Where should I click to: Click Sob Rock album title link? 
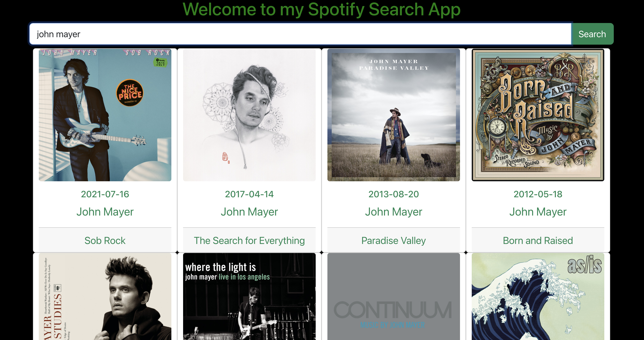pos(105,240)
